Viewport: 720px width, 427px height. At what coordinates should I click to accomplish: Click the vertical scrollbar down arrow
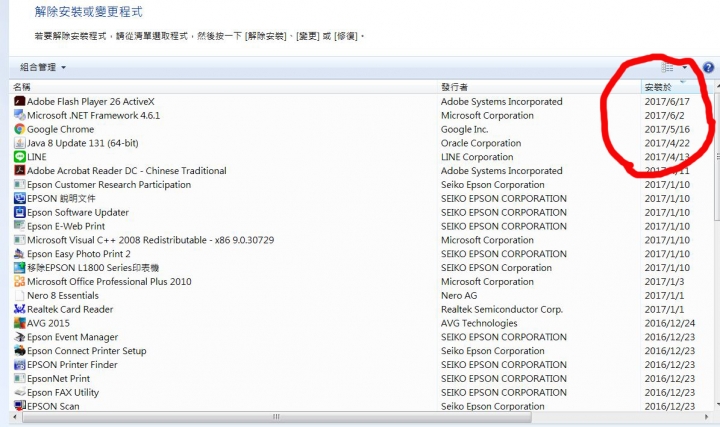pyautogui.click(x=717, y=405)
